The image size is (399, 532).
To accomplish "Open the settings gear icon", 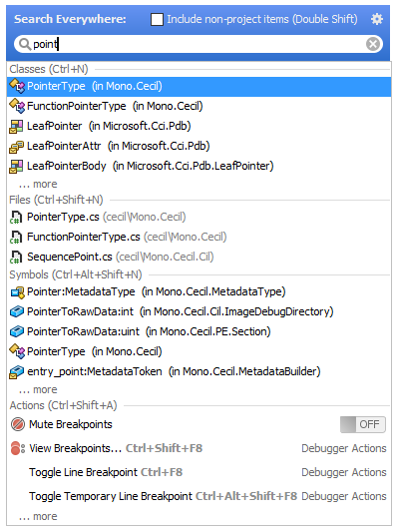I will [377, 19].
